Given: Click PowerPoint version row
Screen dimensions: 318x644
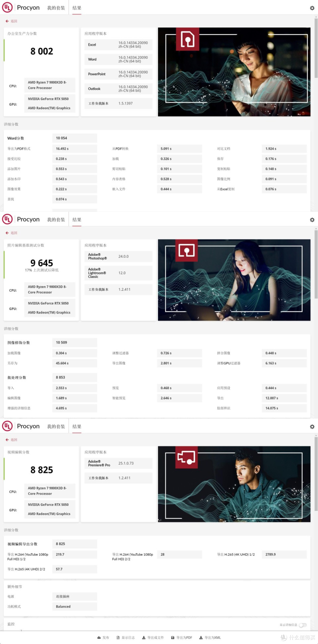Looking at the screenshot, I should pos(118,74).
